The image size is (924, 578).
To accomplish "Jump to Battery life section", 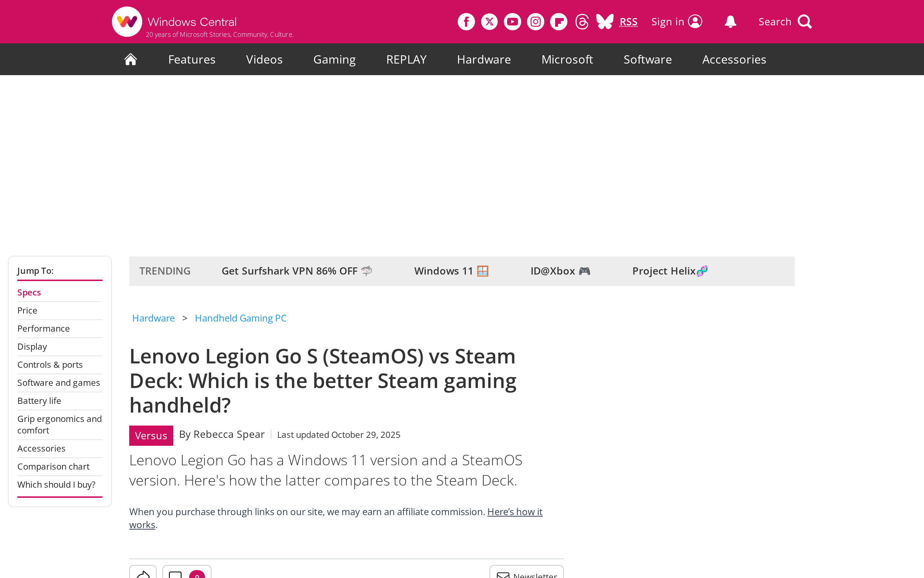I will click(x=39, y=401).
